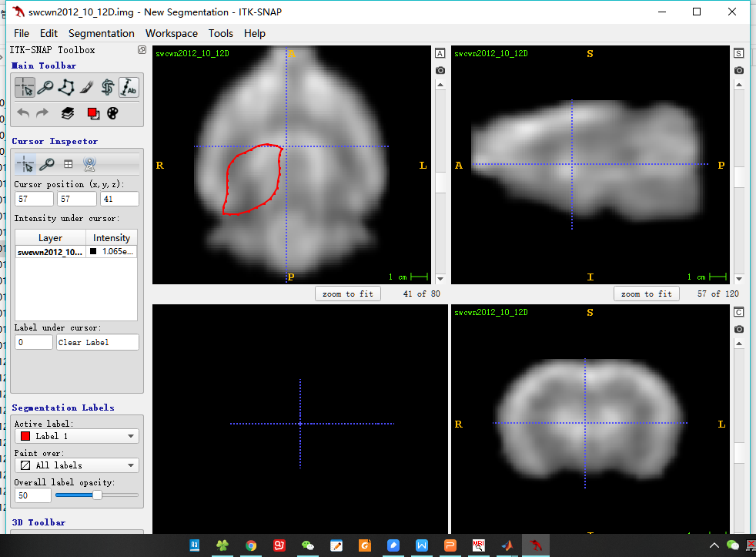Switch Cursor Inspector to crosshair tab

(x=25, y=164)
